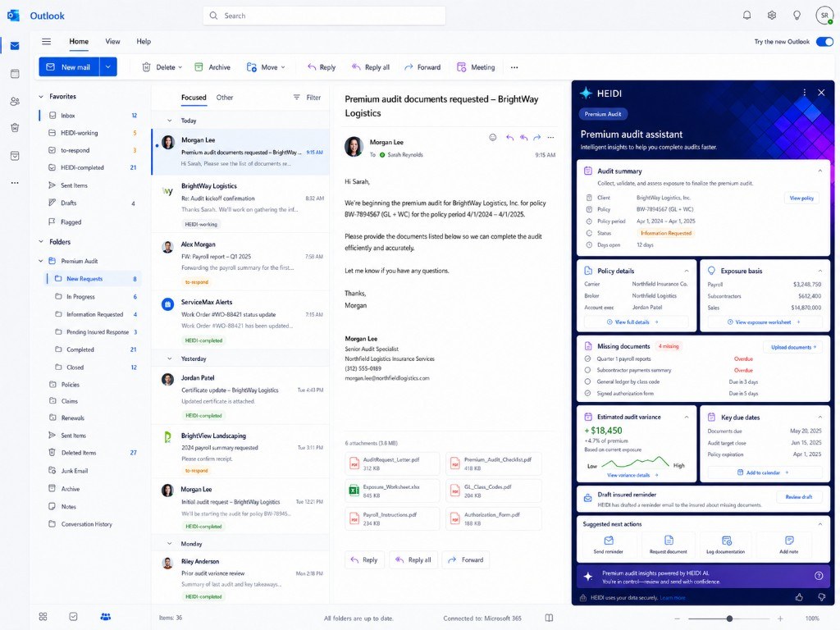Screen dimensions: 840x630
Task: Close the HEIDI panel
Action: click(x=821, y=93)
